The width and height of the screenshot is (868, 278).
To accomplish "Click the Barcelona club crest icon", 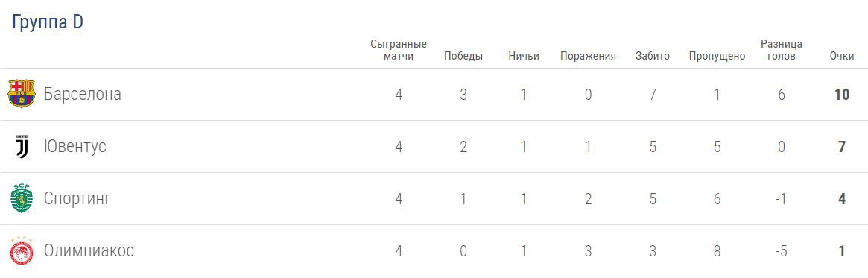I will pyautogui.click(x=22, y=94).
